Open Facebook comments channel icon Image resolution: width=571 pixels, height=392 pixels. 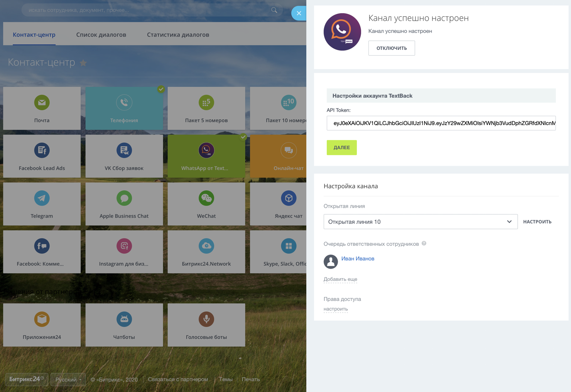[x=42, y=246]
